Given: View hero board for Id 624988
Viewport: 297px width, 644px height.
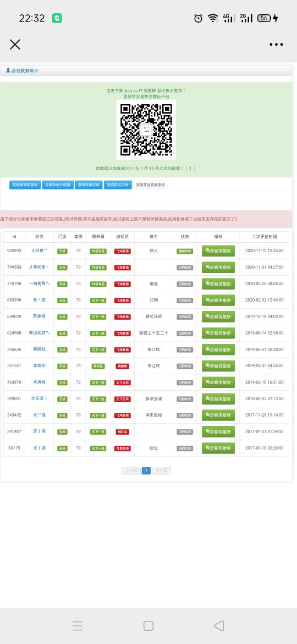Looking at the screenshot, I should 218,333.
